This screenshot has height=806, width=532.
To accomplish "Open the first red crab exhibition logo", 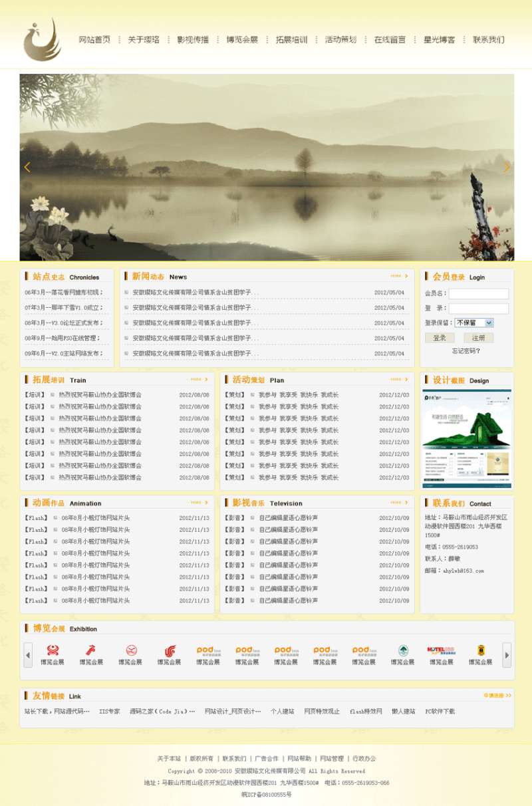I will 53,650.
